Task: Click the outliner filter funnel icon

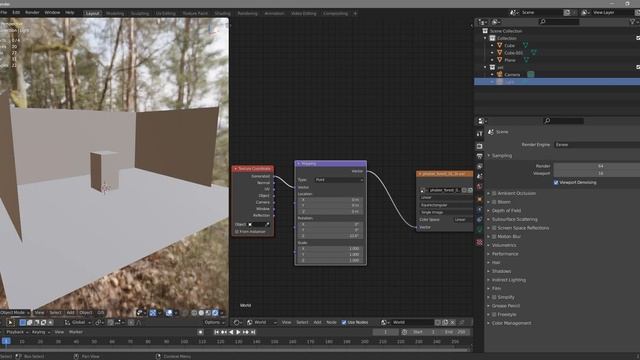Action: 632,22
